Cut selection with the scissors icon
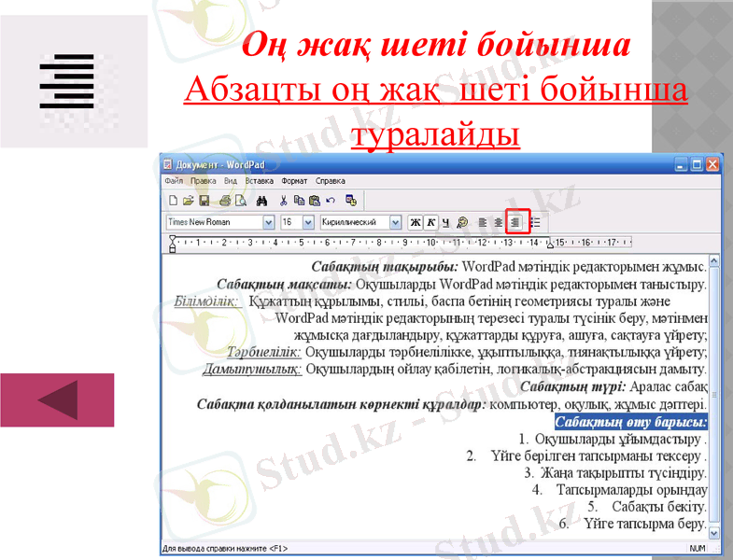 pos(283,201)
